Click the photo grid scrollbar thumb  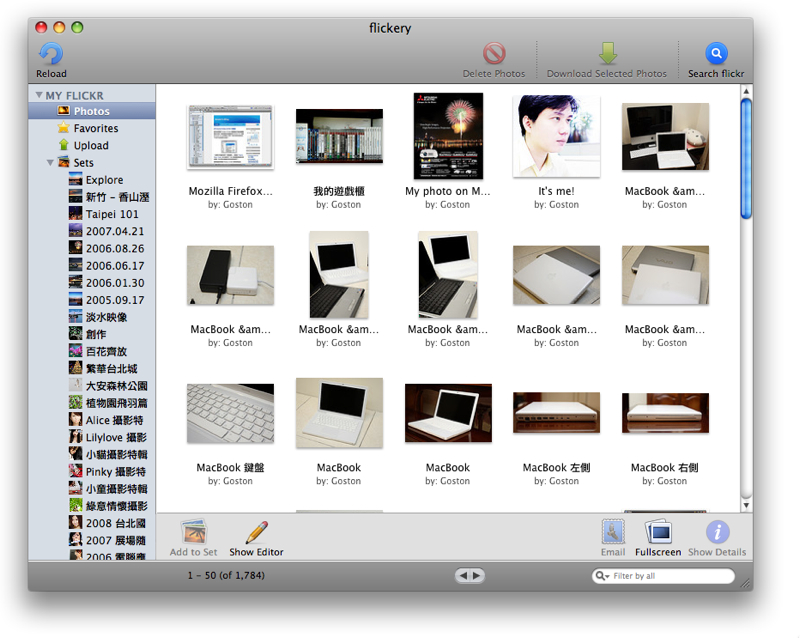pyautogui.click(x=746, y=159)
